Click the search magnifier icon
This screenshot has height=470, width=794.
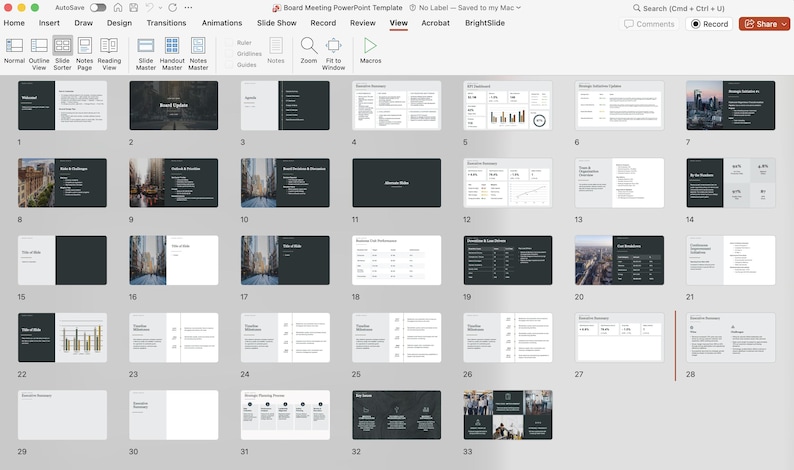637,8
